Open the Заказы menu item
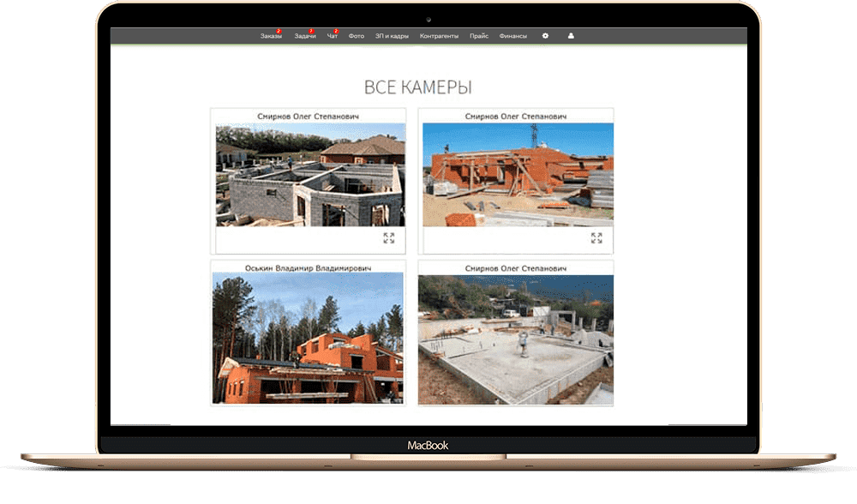The width and height of the screenshot is (857, 504). point(270,37)
